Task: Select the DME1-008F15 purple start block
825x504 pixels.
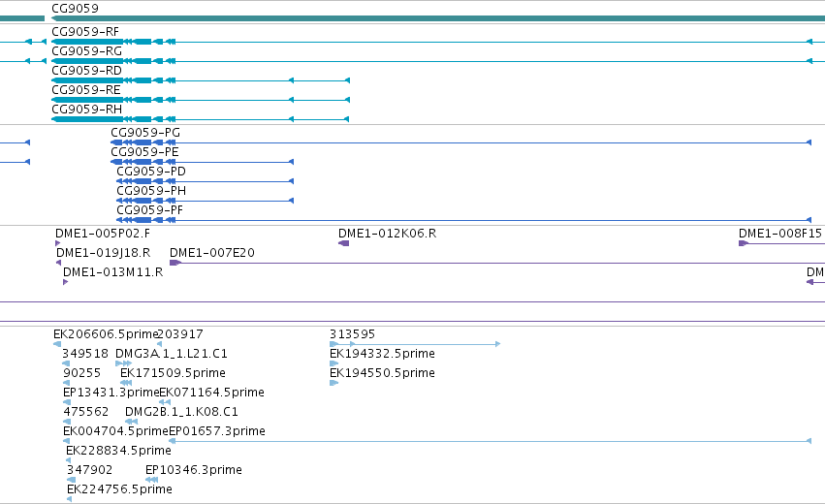Action: coord(744,243)
